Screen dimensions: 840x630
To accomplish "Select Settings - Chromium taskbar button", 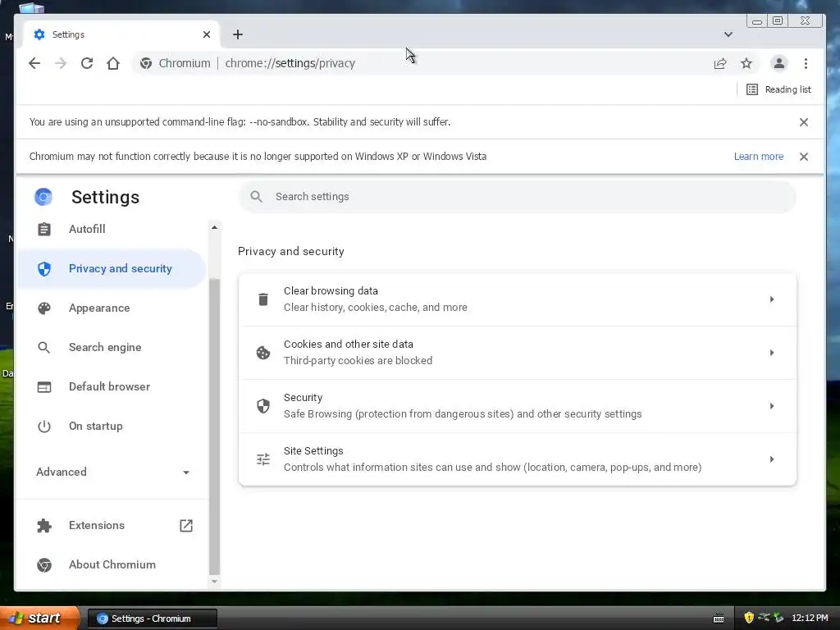I will point(152,619).
